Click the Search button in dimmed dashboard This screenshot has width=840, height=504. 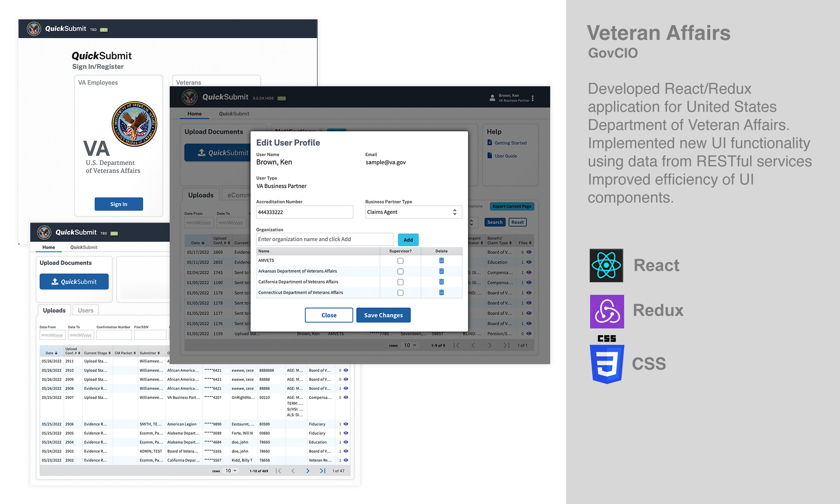[x=495, y=222]
